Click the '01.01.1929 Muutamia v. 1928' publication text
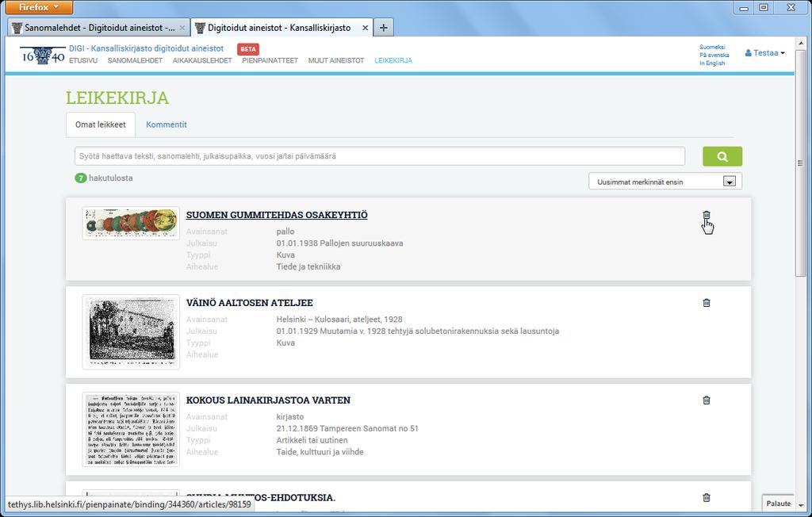This screenshot has width=812, height=517. tap(417, 331)
